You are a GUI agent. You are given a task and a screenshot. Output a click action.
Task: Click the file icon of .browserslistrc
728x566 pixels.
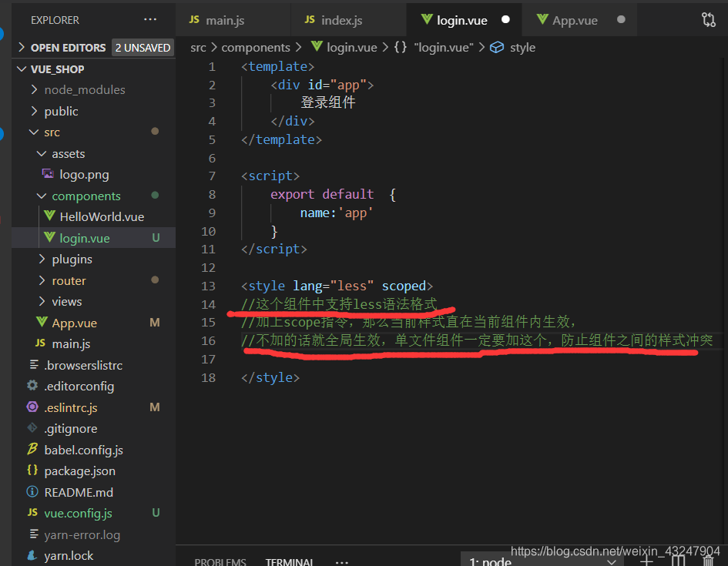click(33, 365)
